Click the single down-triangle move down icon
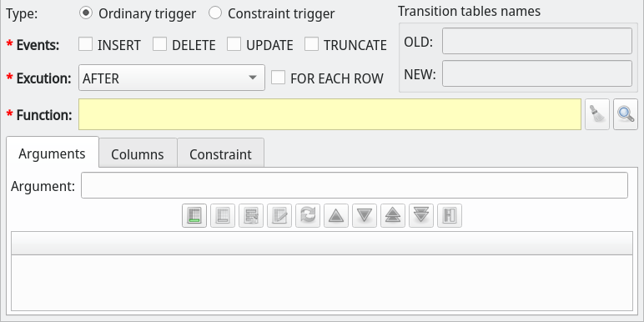The width and height of the screenshot is (644, 322). tap(365, 215)
